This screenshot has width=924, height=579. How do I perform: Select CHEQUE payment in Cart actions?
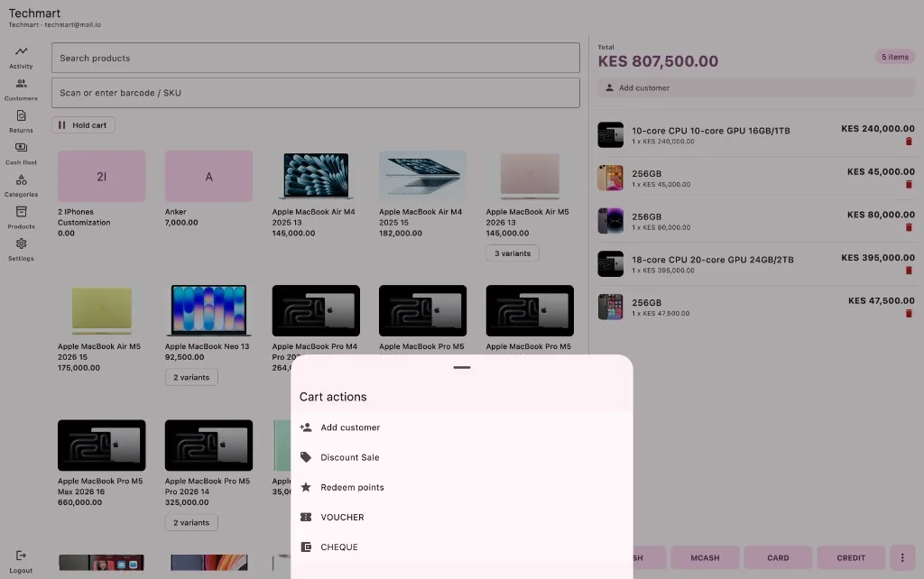(x=462, y=547)
